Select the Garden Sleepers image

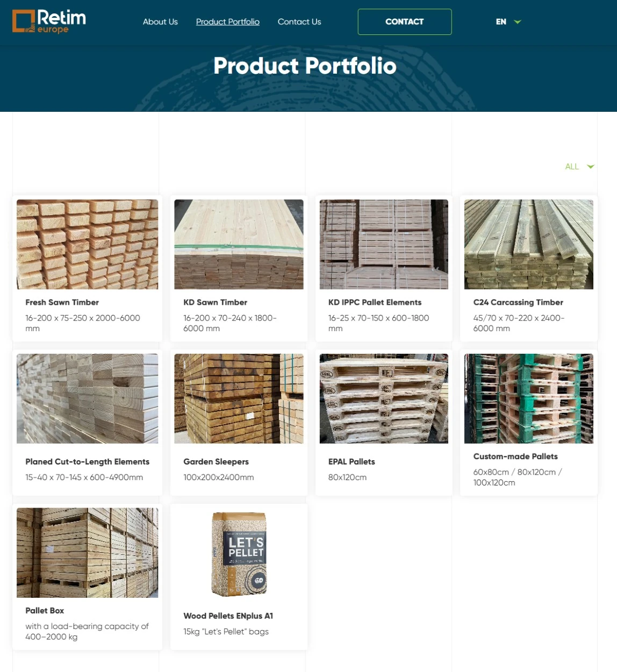239,398
